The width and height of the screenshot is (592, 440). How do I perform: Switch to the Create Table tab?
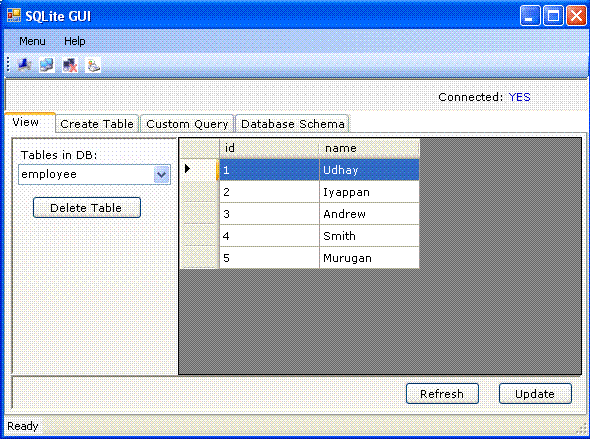click(97, 124)
